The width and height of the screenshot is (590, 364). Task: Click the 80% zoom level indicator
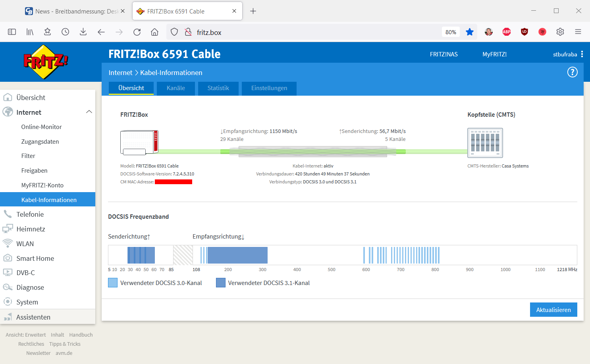tap(451, 32)
